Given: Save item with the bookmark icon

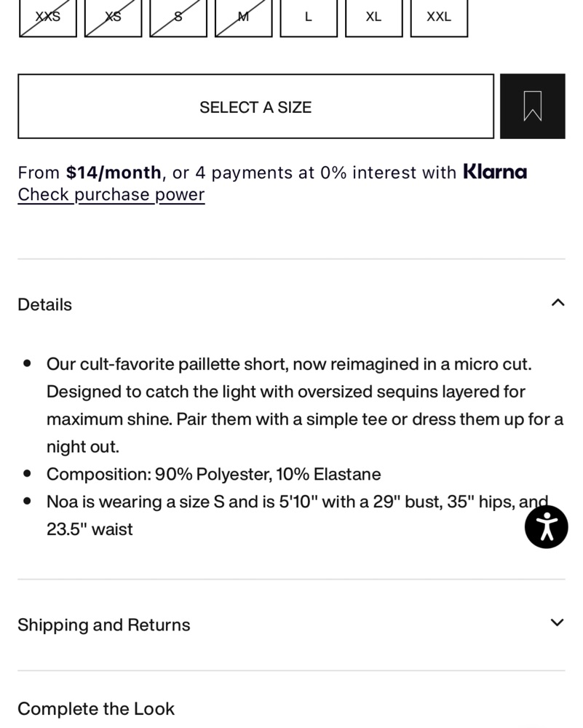Looking at the screenshot, I should point(532,106).
